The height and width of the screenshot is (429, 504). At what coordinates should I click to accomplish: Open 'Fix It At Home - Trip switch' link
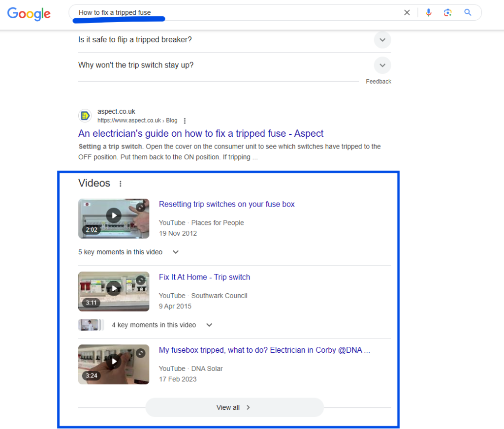pyautogui.click(x=204, y=277)
